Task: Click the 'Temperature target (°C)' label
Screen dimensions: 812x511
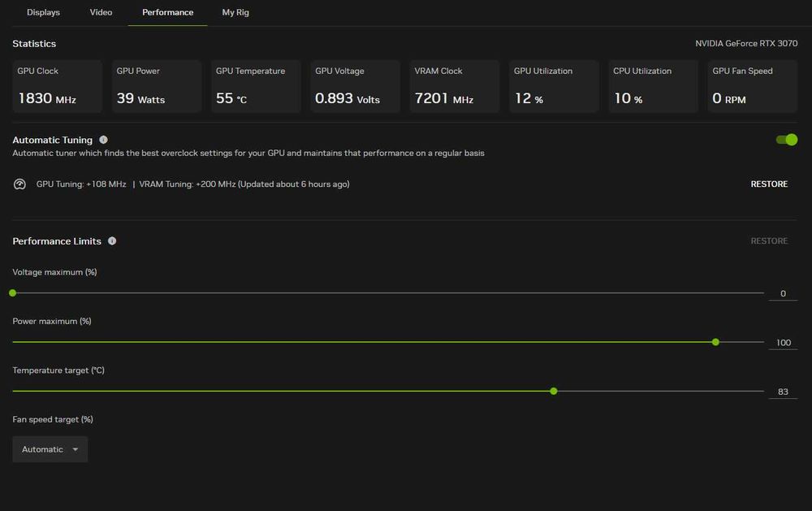Action: point(58,370)
